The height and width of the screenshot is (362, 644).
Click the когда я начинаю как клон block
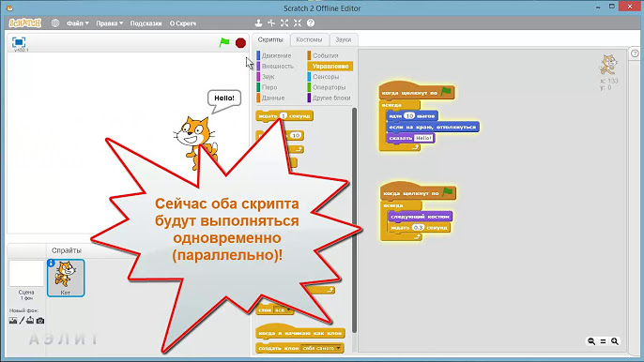pos(299,332)
